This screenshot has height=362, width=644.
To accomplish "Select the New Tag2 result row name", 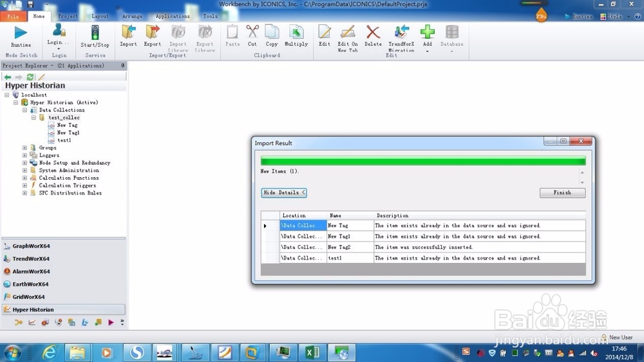I will pyautogui.click(x=350, y=247).
